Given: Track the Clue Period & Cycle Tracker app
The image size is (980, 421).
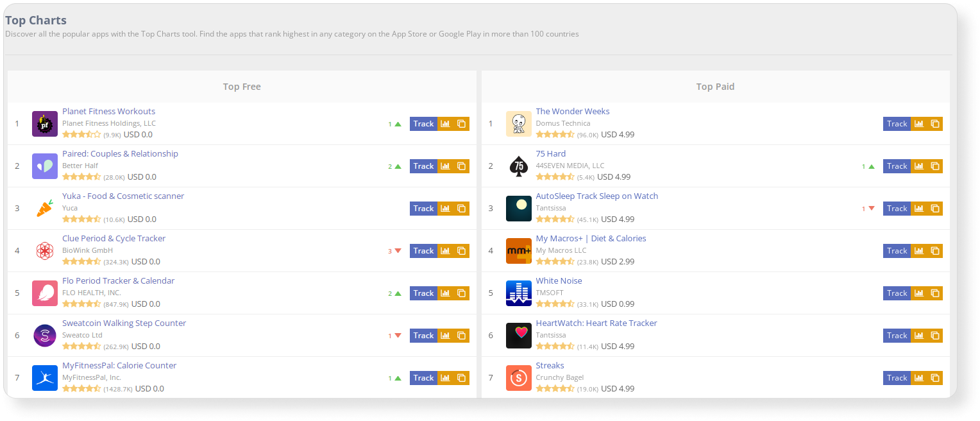Looking at the screenshot, I should [423, 251].
